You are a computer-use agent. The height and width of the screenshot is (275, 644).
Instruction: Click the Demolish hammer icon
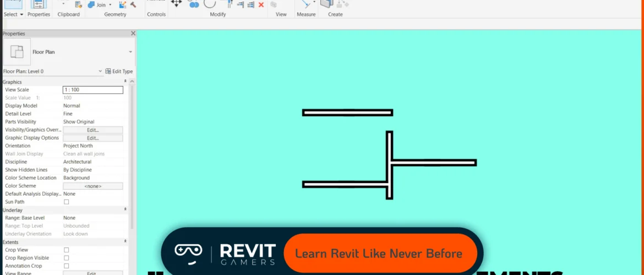133,4
